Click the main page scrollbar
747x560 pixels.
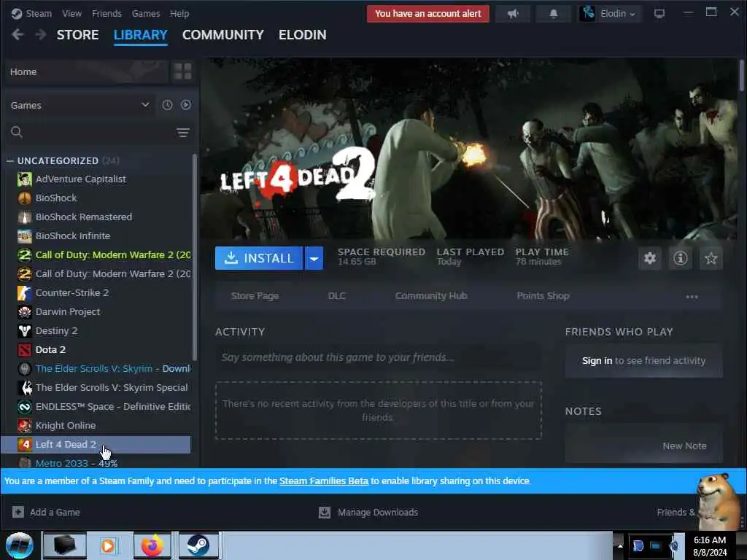[742, 75]
